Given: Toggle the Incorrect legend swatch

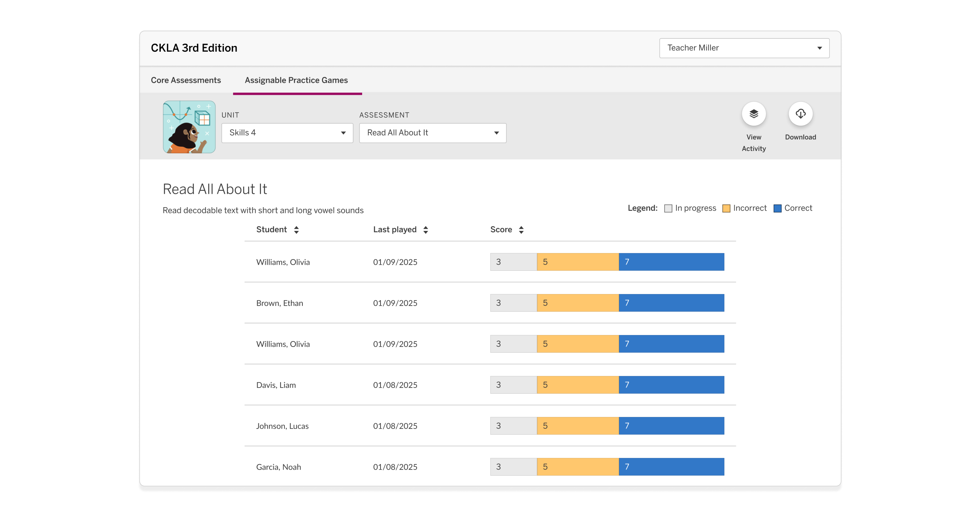Looking at the screenshot, I should click(x=726, y=208).
